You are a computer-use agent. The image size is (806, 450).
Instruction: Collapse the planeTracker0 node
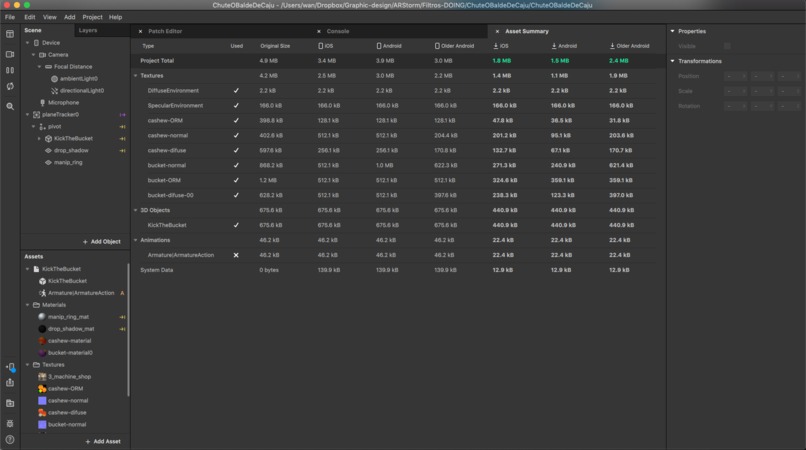point(28,115)
